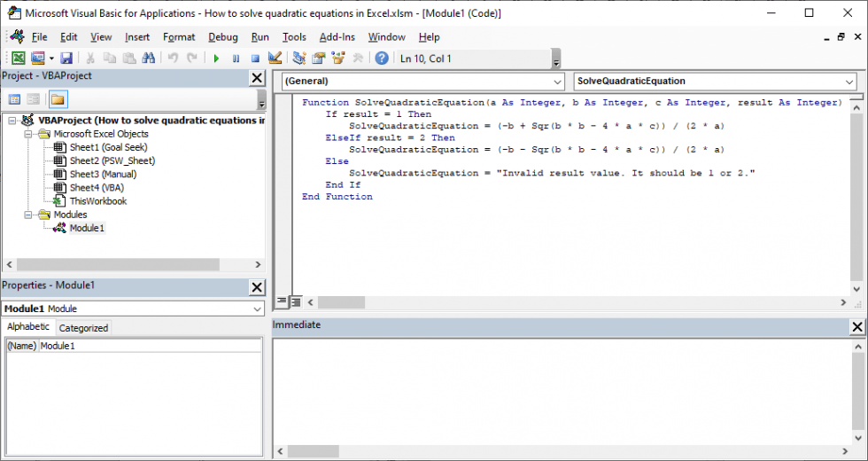
Task: Open Properties Window toolbar icon
Action: (x=319, y=59)
